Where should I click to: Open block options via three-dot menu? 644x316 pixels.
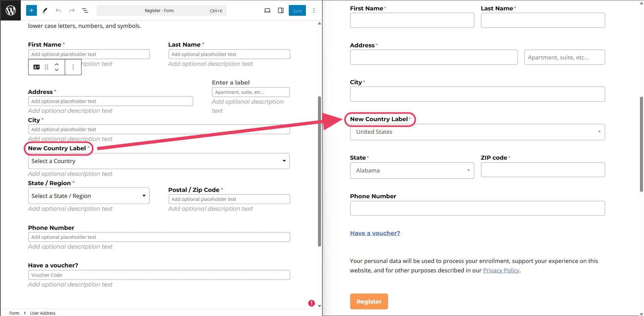73,67
